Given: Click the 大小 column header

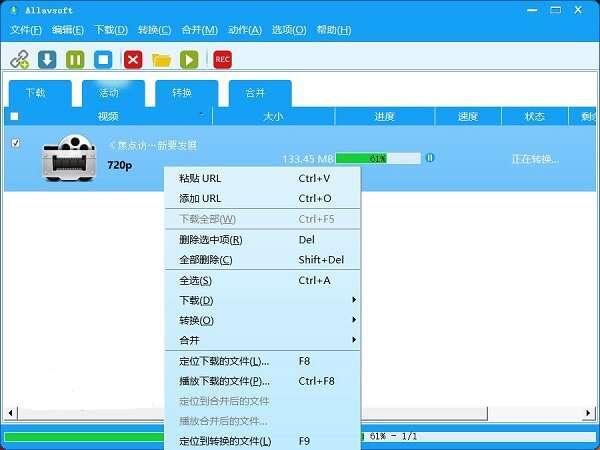Looking at the screenshot, I should coord(274,116).
